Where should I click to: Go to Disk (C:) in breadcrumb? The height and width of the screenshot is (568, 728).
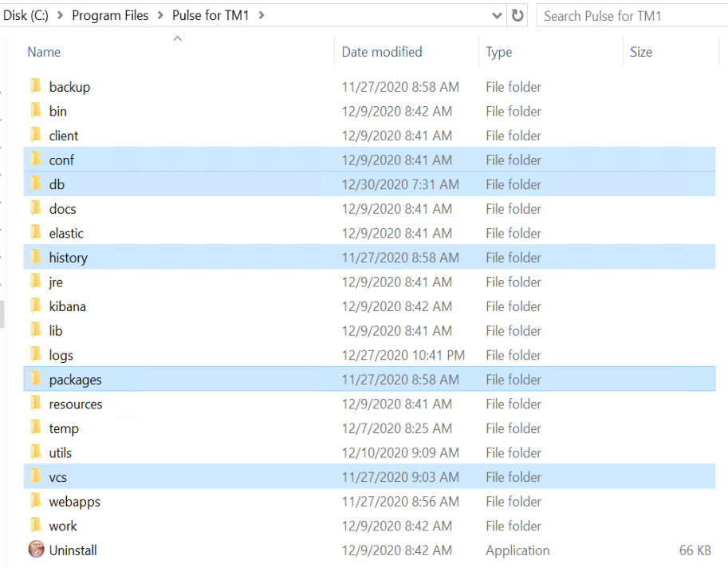tap(26, 15)
